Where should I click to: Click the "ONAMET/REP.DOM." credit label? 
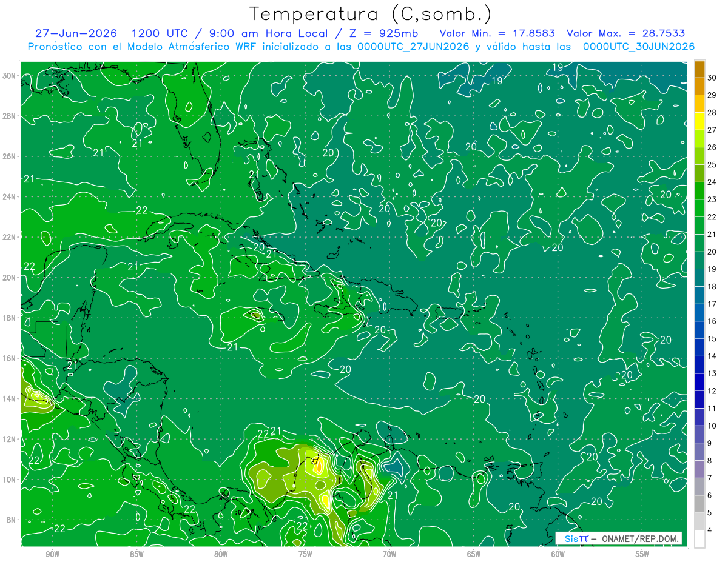coord(639,538)
